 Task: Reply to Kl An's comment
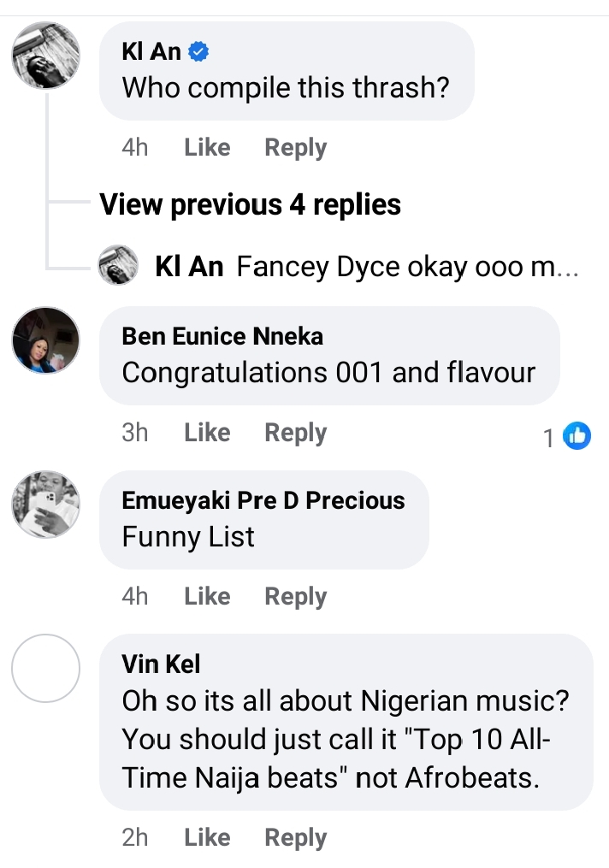coord(295,148)
